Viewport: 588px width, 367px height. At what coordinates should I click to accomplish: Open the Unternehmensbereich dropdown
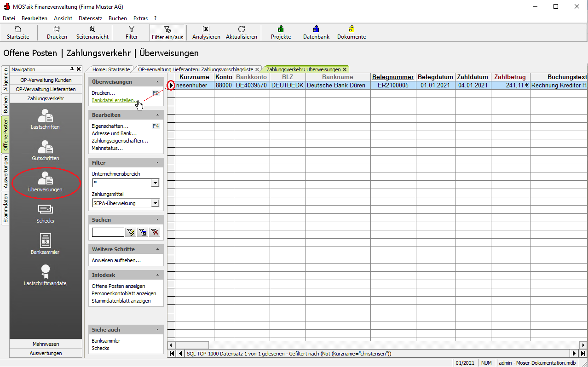(x=155, y=183)
